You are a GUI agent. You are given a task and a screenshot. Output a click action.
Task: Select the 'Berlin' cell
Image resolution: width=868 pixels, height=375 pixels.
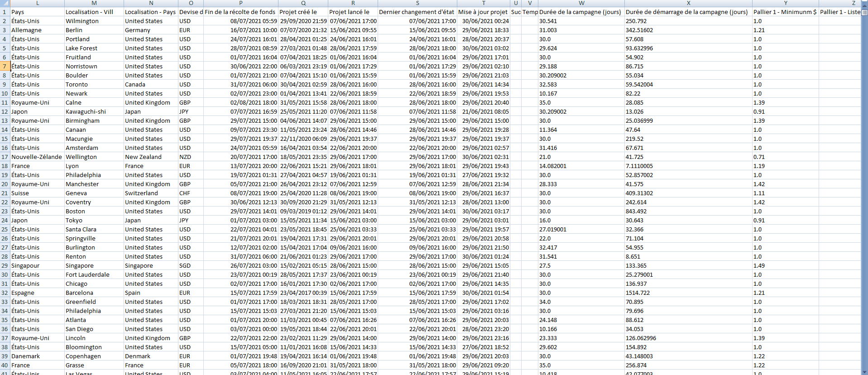coord(94,30)
